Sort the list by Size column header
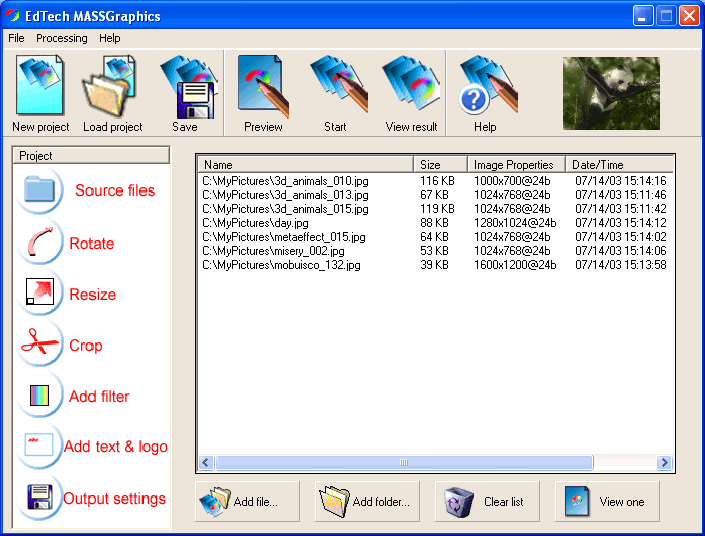 click(x=440, y=165)
